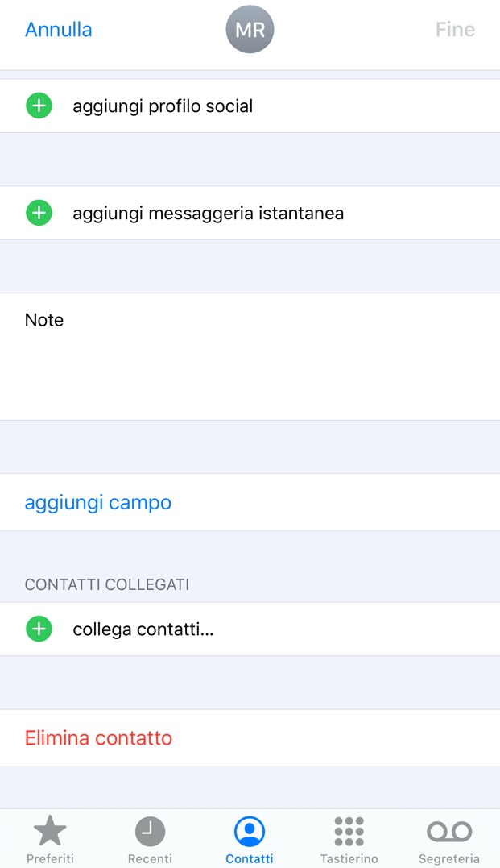Screen dimensions: 500x868
Task: Select the aggiungi profilo social text row
Action: click(x=163, y=106)
